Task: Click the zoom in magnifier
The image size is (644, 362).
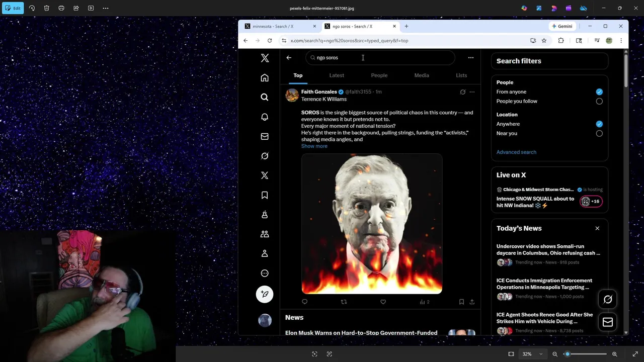Action: tap(614, 354)
